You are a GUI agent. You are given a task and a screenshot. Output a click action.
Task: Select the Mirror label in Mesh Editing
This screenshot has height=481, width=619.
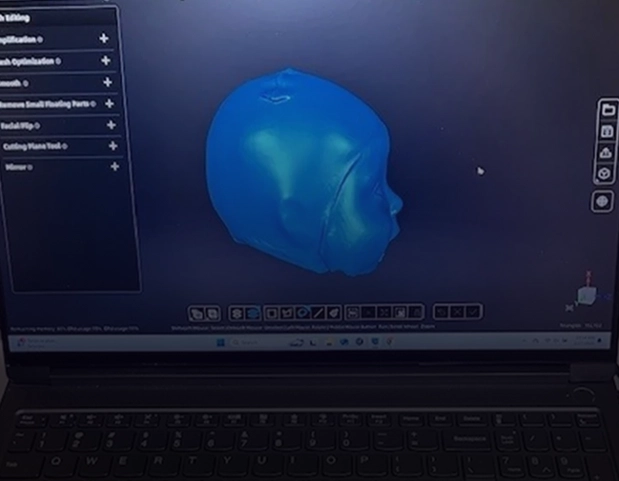tap(15, 167)
